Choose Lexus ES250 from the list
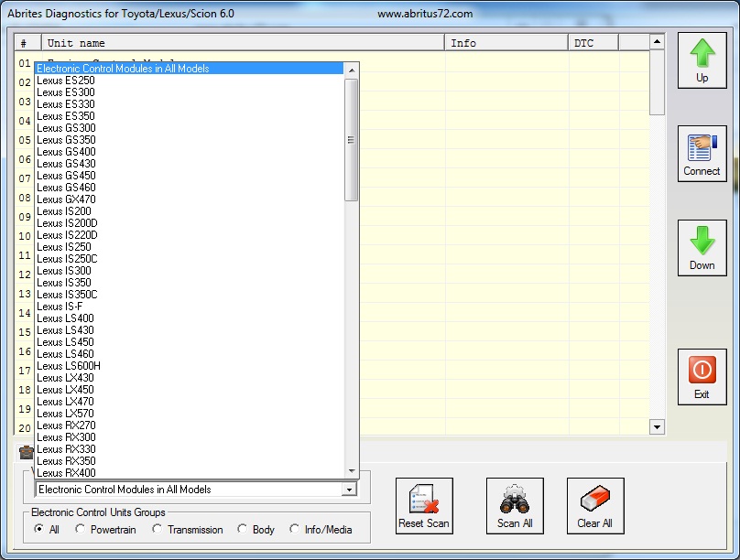Image resolution: width=740 pixels, height=560 pixels. pyautogui.click(x=190, y=81)
